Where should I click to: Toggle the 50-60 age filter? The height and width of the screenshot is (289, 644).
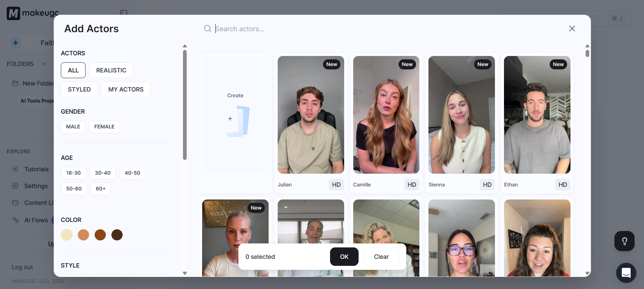point(74,189)
